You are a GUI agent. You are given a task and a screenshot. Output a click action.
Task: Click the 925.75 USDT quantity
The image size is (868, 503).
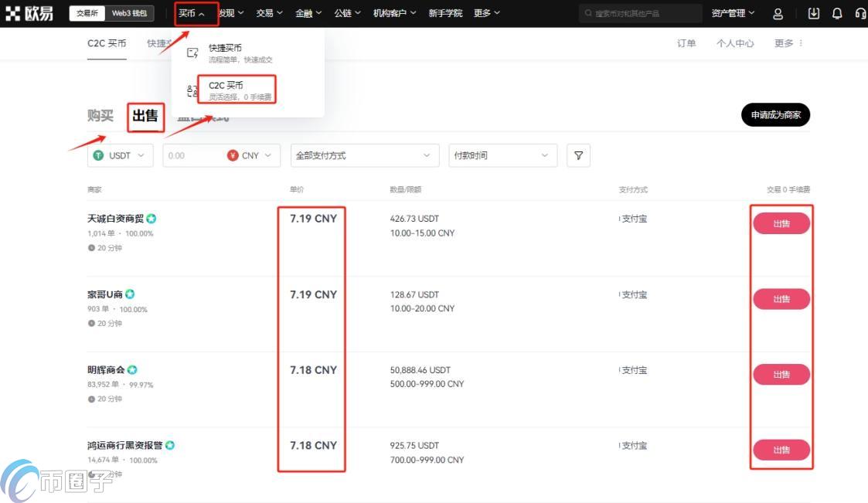click(414, 446)
